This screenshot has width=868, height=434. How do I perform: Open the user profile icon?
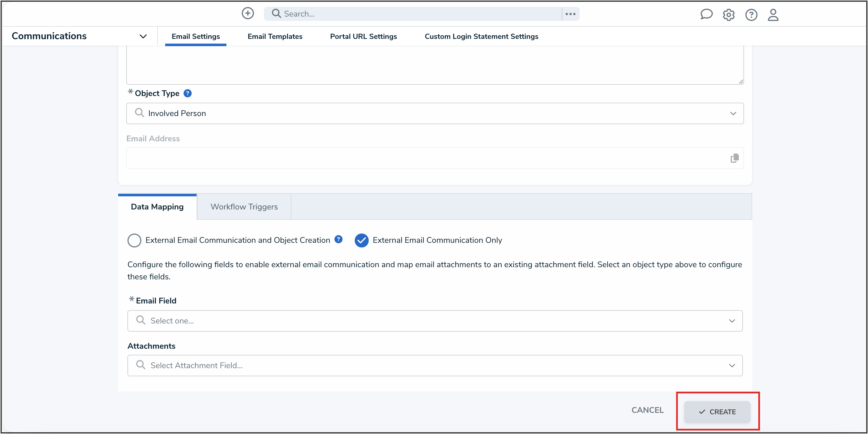tap(773, 15)
